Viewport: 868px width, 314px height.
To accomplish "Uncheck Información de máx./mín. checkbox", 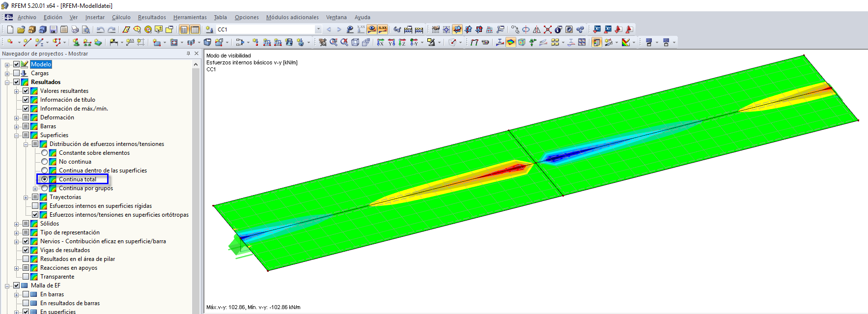I will point(26,109).
